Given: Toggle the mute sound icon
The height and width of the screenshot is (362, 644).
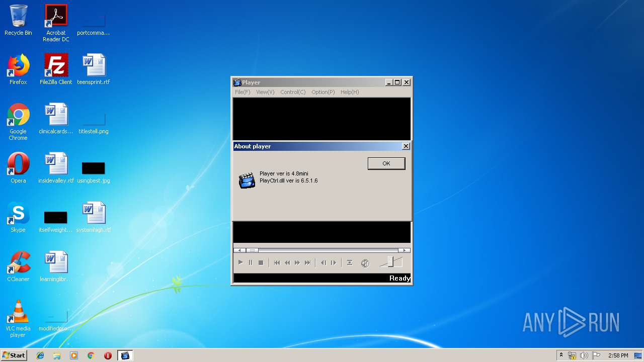Looking at the screenshot, I should click(x=365, y=263).
